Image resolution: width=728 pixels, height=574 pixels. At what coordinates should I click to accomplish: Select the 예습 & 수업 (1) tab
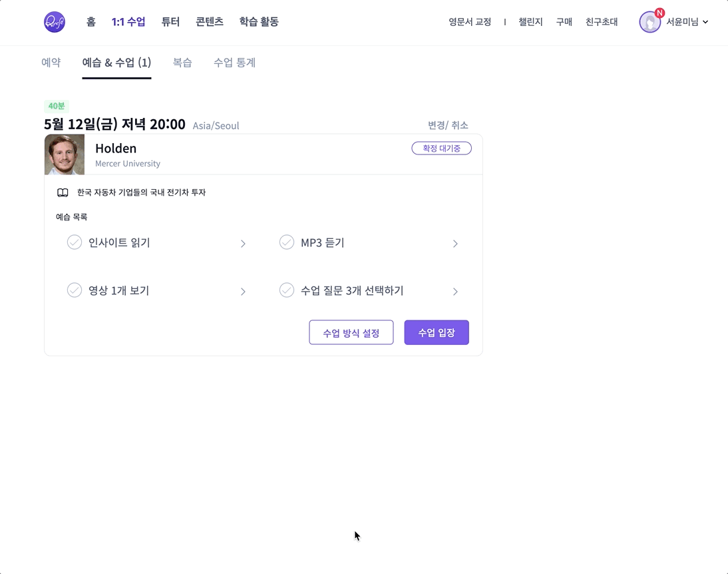pos(116,63)
